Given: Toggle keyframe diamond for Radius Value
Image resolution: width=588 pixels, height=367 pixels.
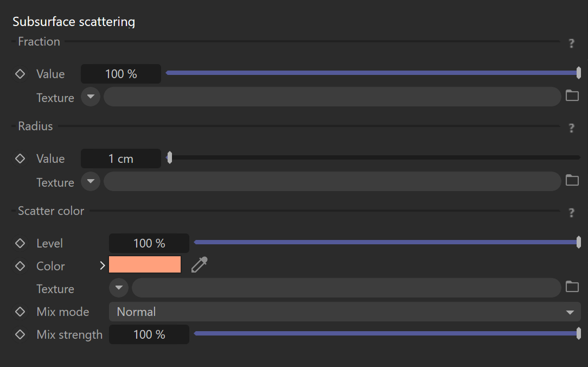Looking at the screenshot, I should 20,159.
